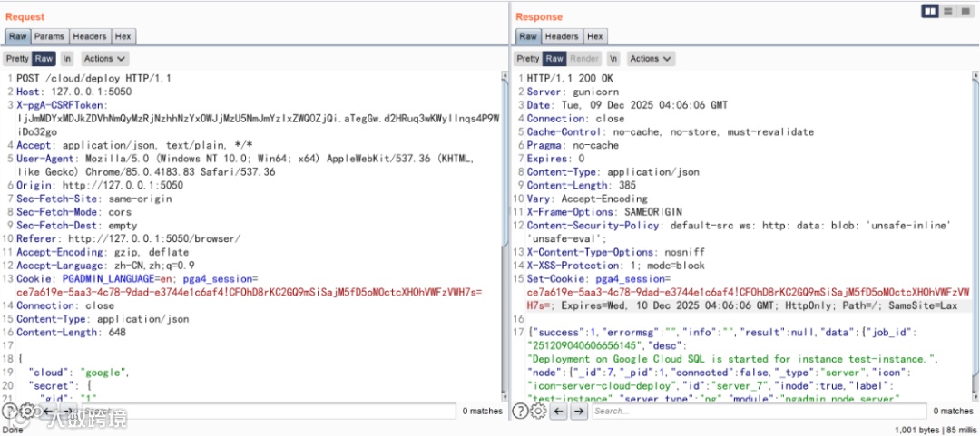The height and width of the screenshot is (436, 980).
Task: Click Response editor scrollbar up arrow
Action: pos(975,76)
